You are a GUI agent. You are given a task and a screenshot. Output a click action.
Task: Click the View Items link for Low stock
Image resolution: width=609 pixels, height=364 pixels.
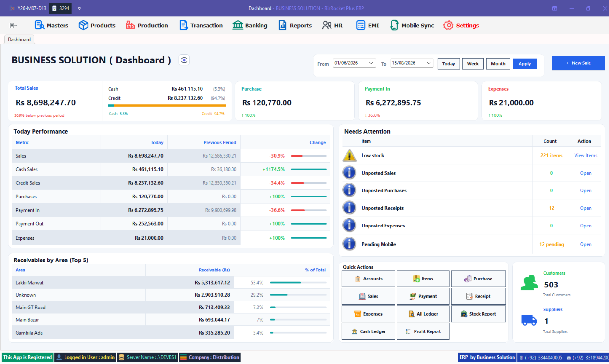click(x=585, y=155)
